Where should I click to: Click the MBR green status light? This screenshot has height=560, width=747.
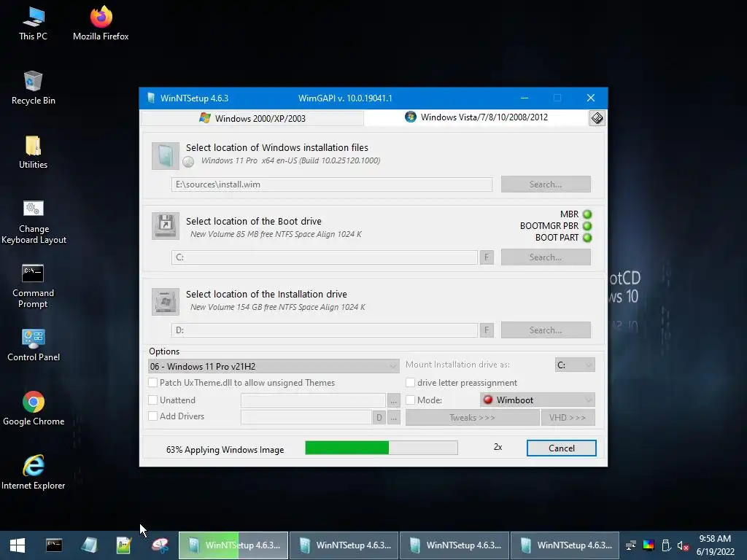coord(587,214)
